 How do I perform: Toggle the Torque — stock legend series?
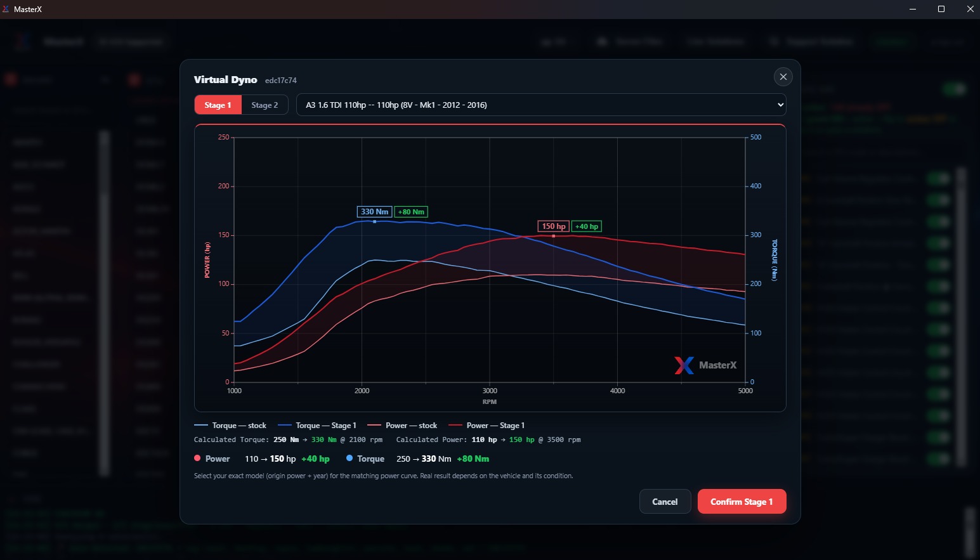230,426
